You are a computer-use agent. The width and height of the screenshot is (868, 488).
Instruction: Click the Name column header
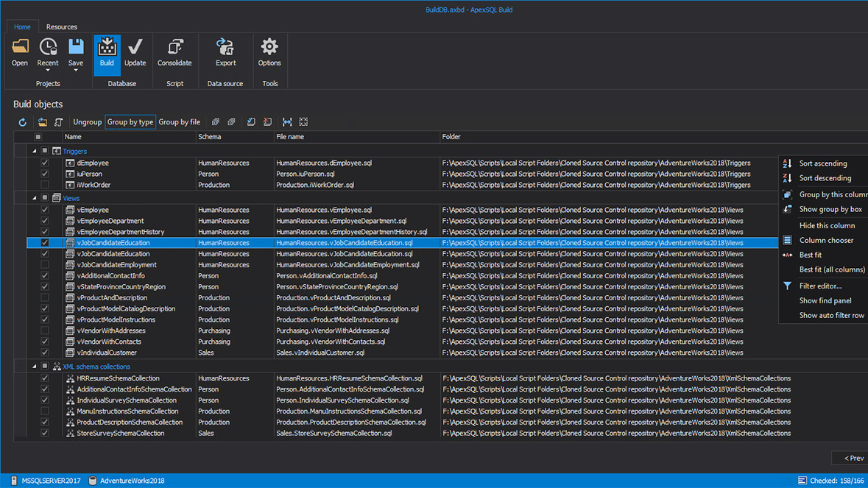[x=128, y=137]
